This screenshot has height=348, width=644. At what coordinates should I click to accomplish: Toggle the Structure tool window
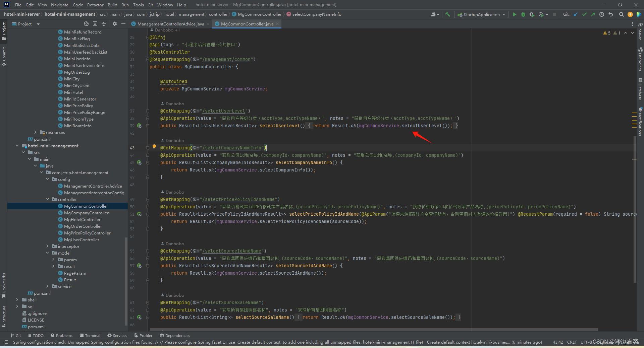4,316
